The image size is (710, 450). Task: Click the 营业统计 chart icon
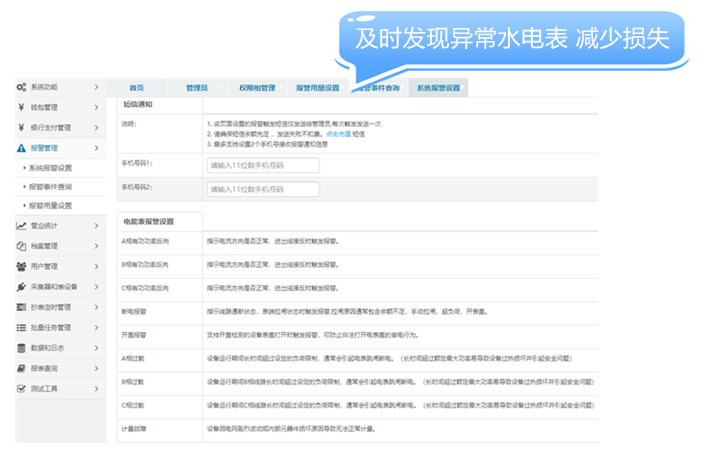click(21, 226)
